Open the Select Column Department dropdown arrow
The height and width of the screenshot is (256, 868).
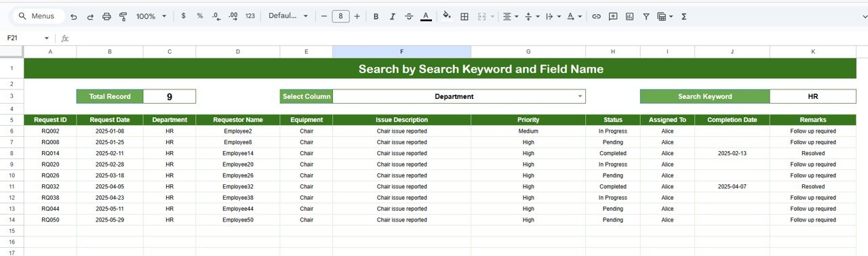[x=580, y=97]
